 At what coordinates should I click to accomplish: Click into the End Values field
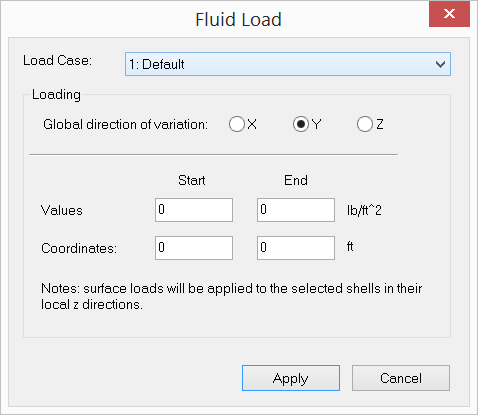pyautogui.click(x=296, y=210)
